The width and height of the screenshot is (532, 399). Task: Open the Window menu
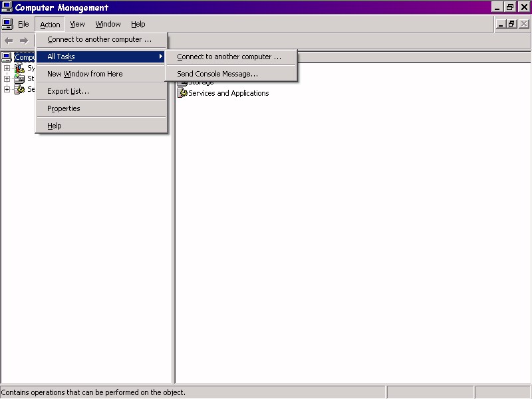click(x=108, y=24)
